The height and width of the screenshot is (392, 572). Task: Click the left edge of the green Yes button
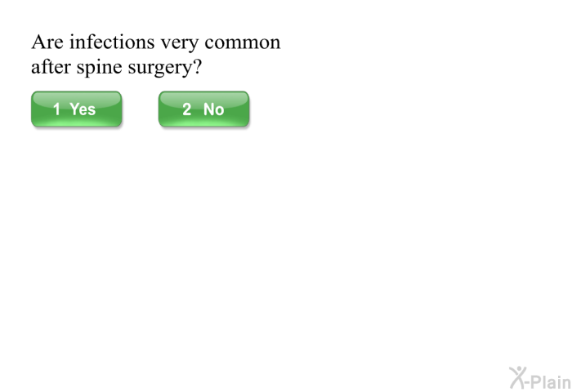pyautogui.click(x=34, y=109)
